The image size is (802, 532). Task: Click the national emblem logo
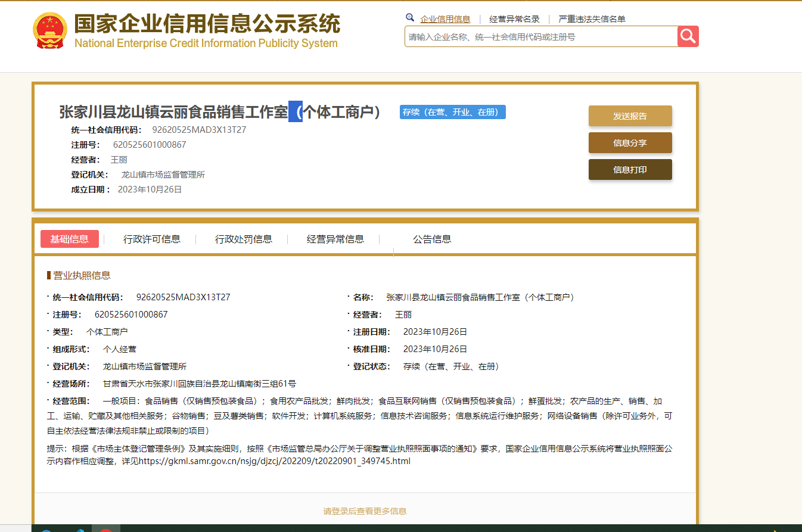(x=51, y=30)
